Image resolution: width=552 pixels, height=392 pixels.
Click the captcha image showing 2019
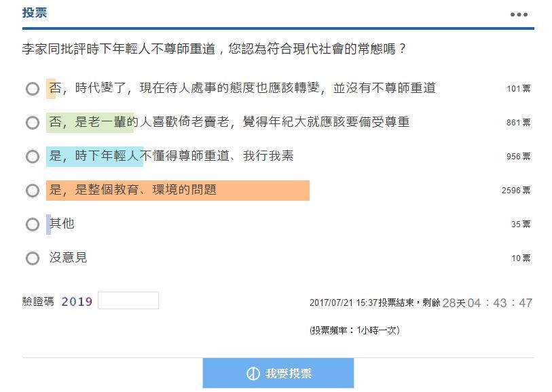77,302
